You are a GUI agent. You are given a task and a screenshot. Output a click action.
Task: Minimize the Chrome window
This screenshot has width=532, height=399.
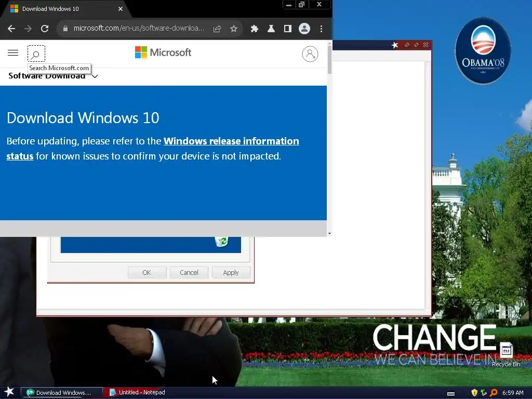pyautogui.click(x=289, y=4)
